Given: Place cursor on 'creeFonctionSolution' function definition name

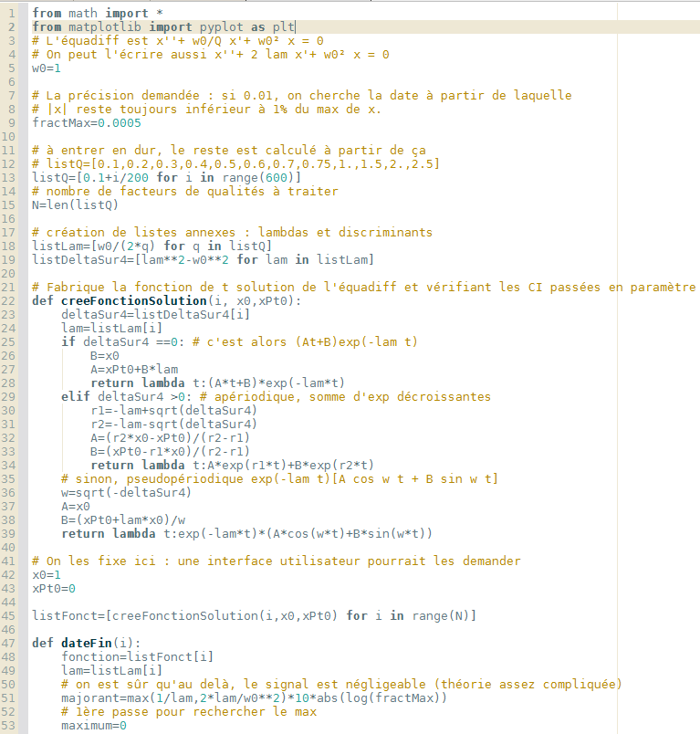Looking at the screenshot, I should pos(132,300).
